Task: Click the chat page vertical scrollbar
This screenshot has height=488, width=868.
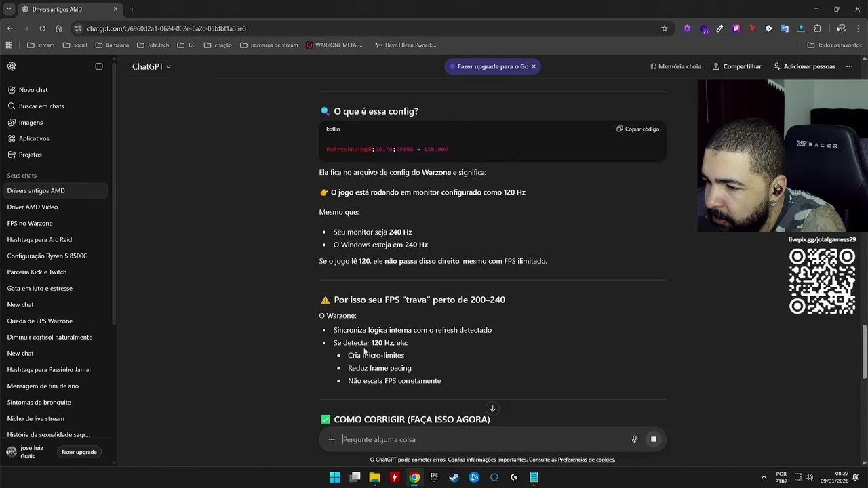Action: coord(864,351)
